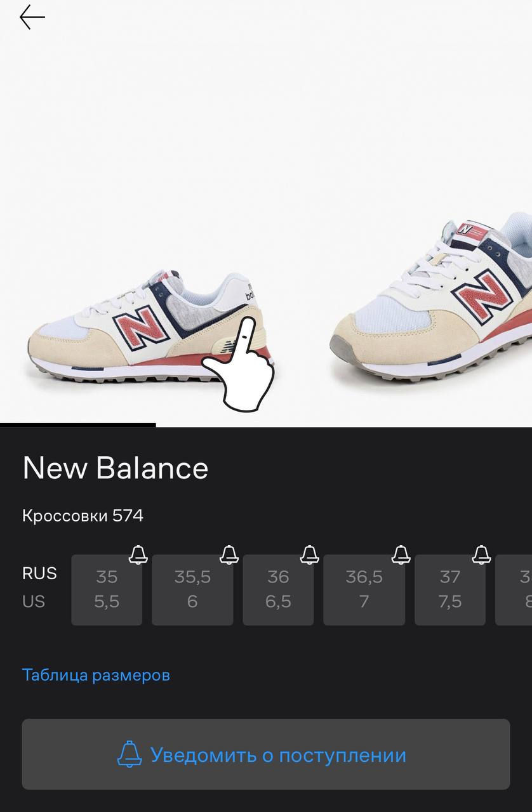This screenshot has width=532, height=812.
Task: Select size RUS 35,5 / US 6
Action: [192, 590]
